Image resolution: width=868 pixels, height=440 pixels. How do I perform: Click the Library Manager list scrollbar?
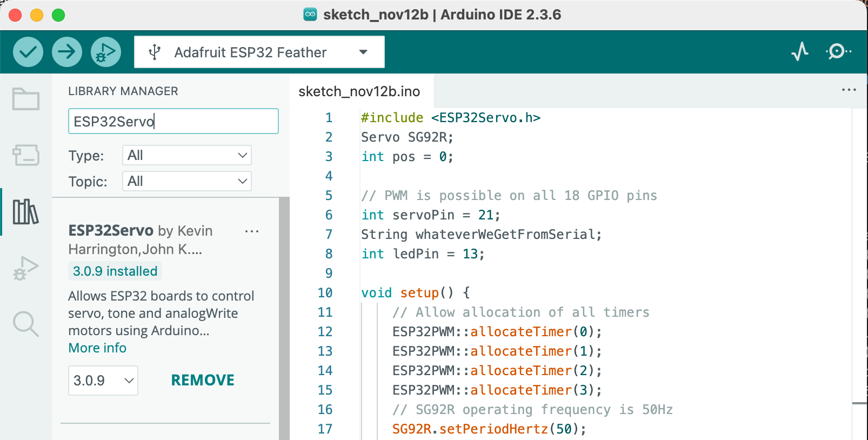(284, 319)
